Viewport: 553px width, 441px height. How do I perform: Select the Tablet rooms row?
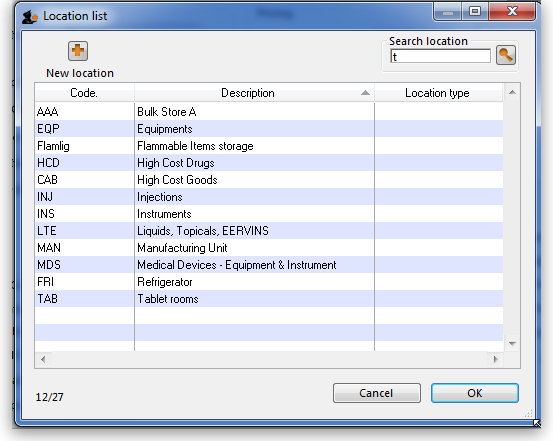[x=269, y=299]
